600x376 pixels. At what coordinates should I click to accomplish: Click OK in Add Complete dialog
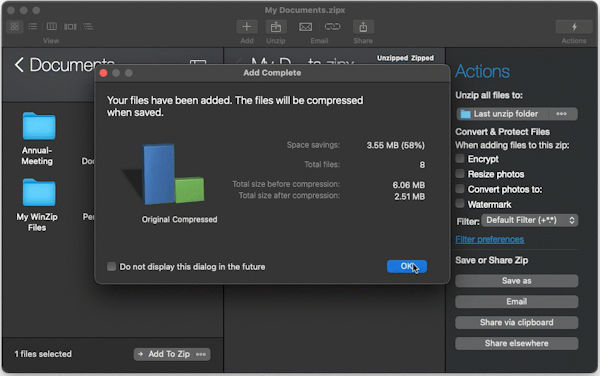tap(407, 266)
